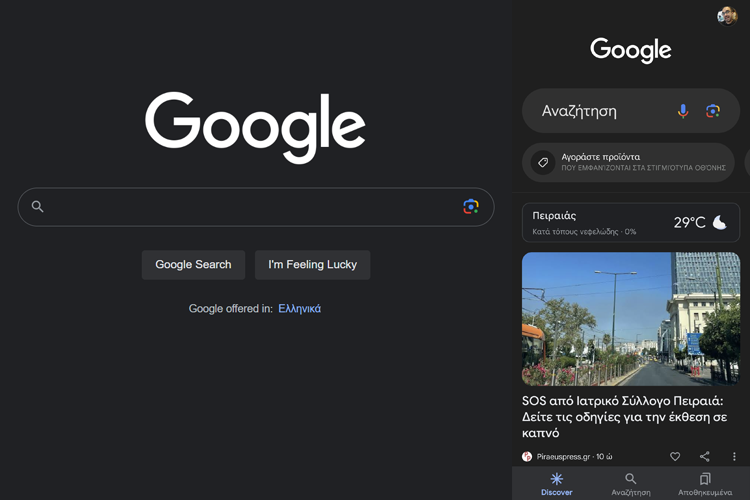Tap the Lens camera icon in mobile search
The image size is (750, 500).
[713, 111]
